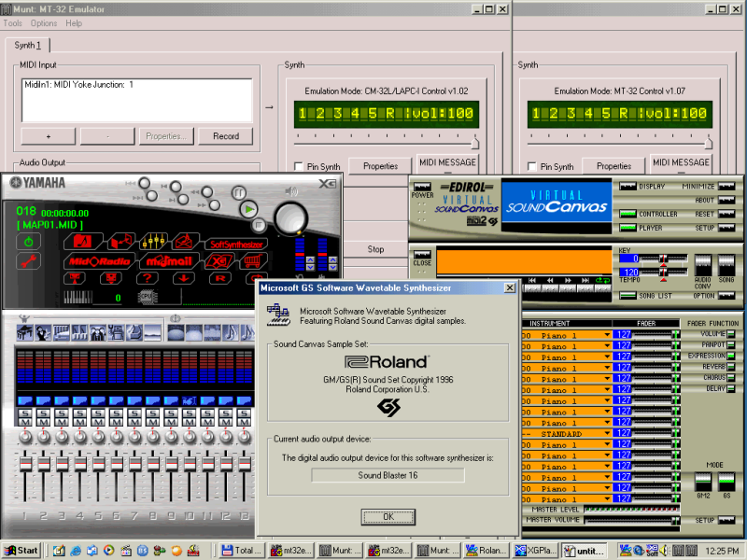The image size is (747, 560).
Task: Stop playback in Yamaha XG player
Action: [x=259, y=224]
